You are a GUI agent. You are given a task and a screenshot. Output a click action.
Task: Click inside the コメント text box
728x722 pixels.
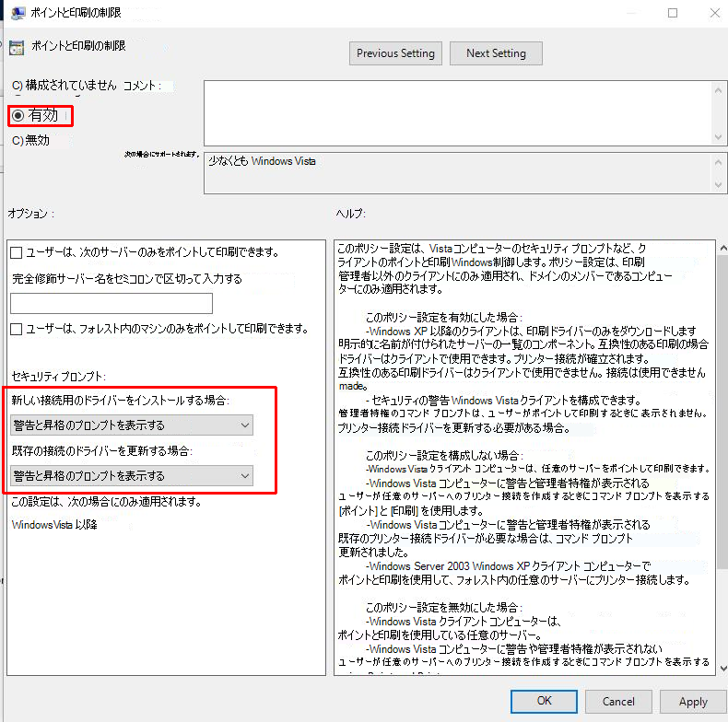[457, 113]
